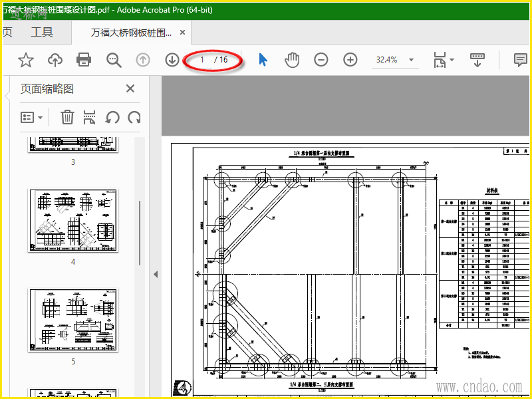Expand the page fit options arrow
532x399 pixels.
pyautogui.click(x=452, y=60)
